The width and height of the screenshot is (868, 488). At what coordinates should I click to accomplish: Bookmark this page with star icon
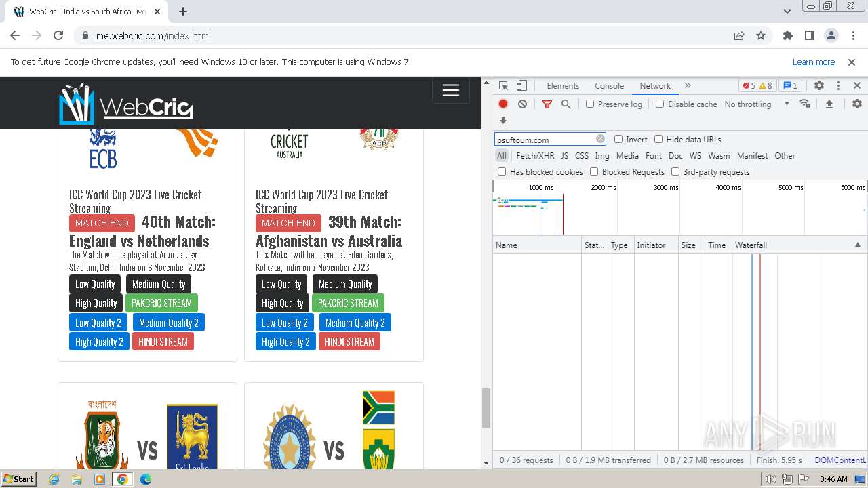(761, 35)
